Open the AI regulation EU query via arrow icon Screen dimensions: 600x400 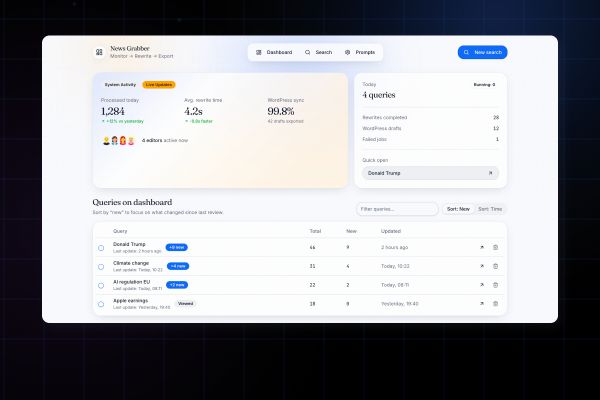(x=482, y=285)
